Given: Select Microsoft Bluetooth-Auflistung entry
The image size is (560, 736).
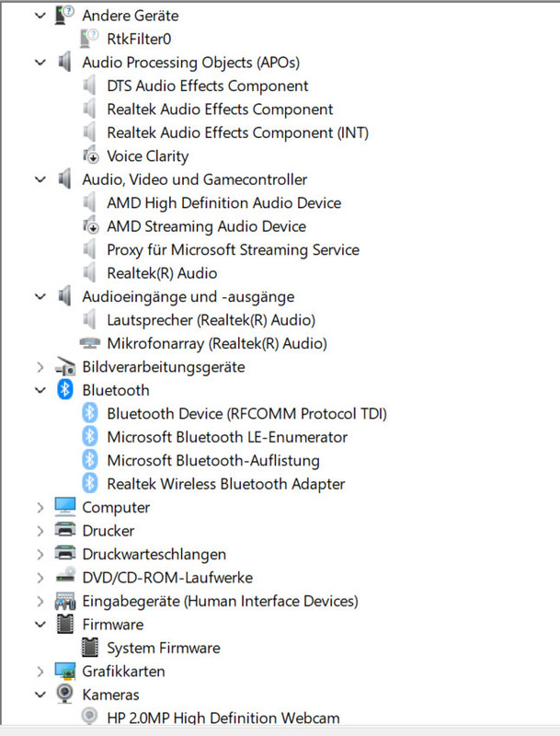Looking at the screenshot, I should [x=213, y=461].
